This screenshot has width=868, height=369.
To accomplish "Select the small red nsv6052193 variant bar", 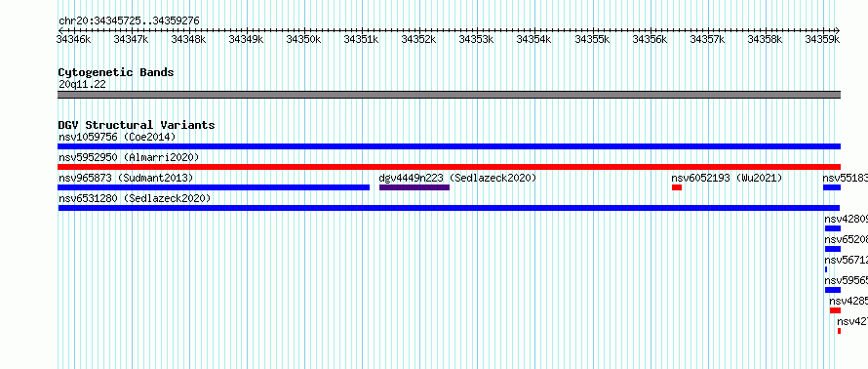I will 677,187.
